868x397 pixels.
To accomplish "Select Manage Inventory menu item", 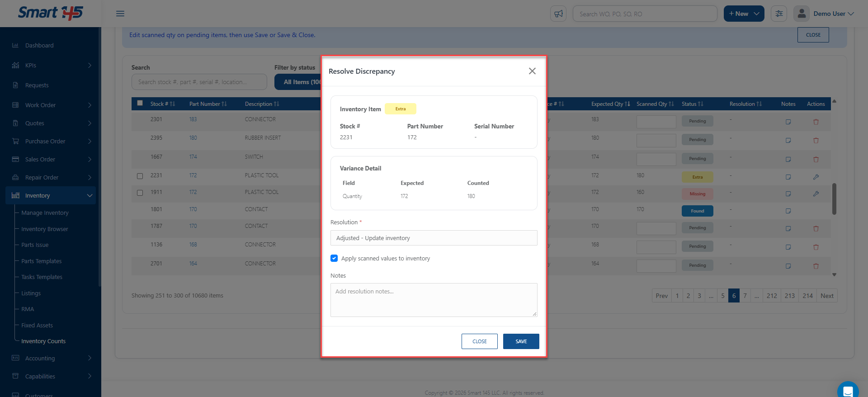I will pos(45,213).
